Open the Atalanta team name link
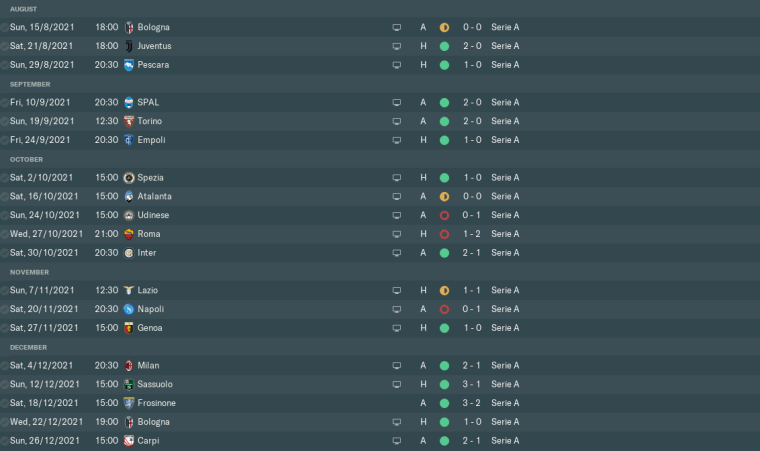 pos(155,196)
